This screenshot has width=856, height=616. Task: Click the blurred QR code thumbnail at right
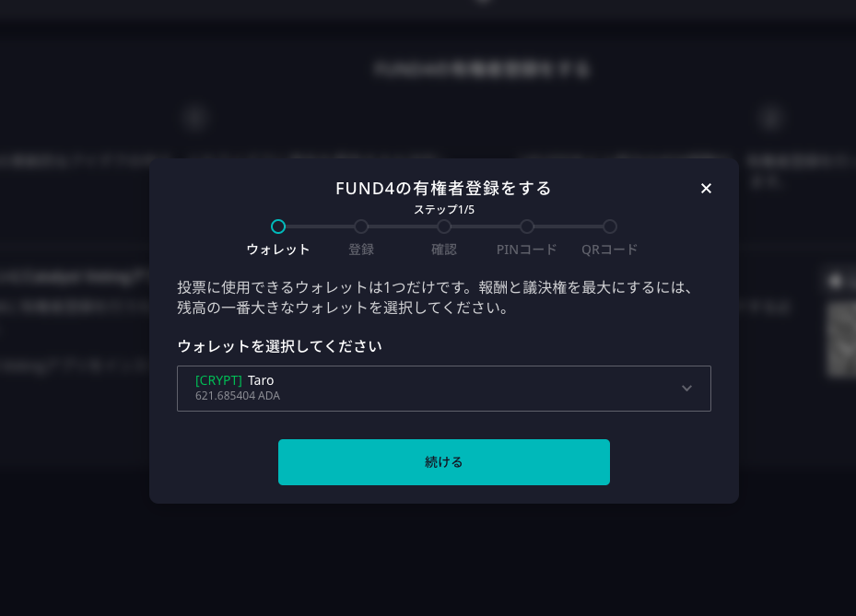click(x=841, y=338)
